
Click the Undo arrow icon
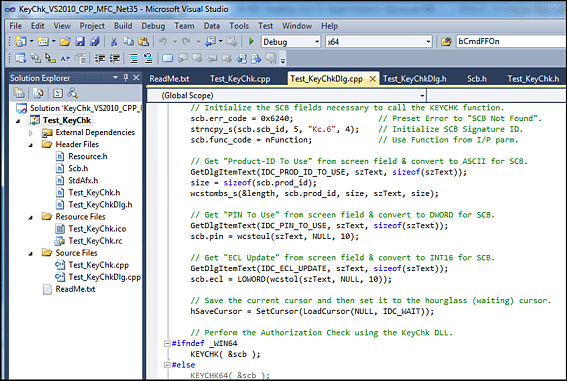pos(163,42)
